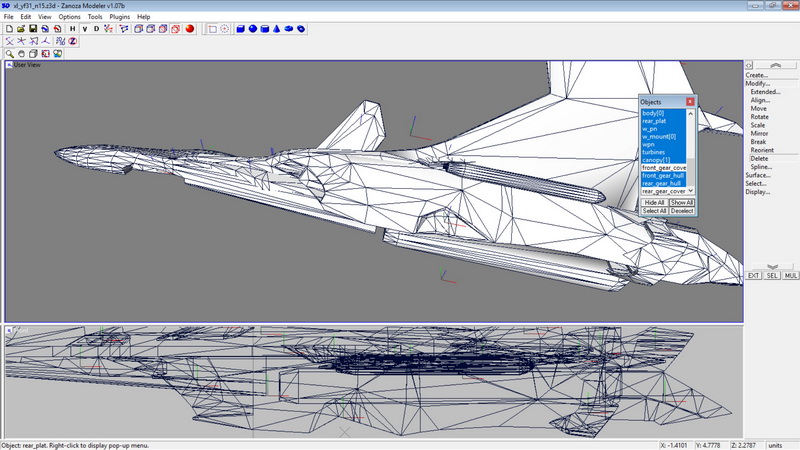This screenshot has height=450, width=800.
Task: Click the Open file folder icon
Action: pos(21,29)
